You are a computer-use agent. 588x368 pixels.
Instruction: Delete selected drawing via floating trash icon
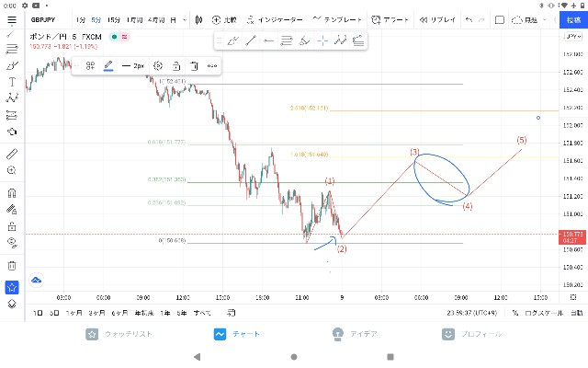tap(194, 66)
